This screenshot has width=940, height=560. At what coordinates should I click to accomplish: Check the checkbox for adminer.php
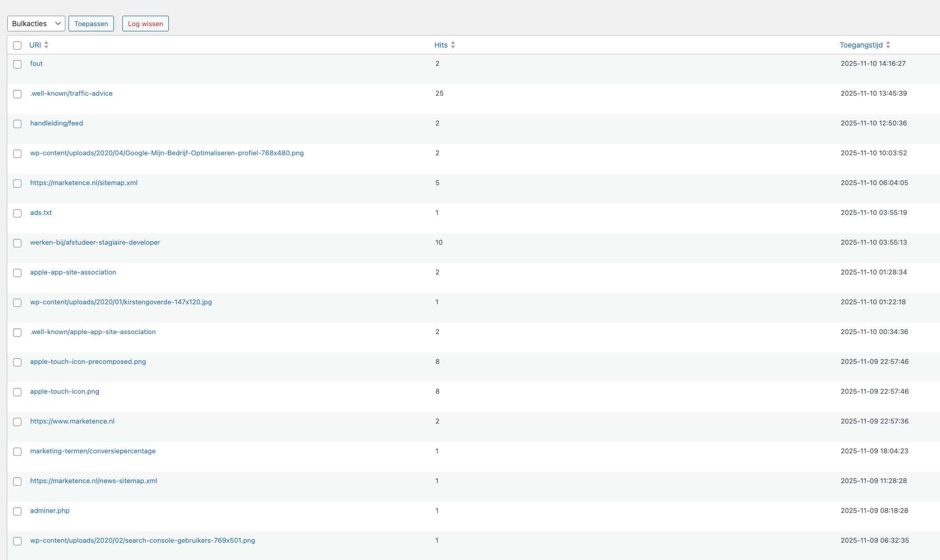pos(17,511)
